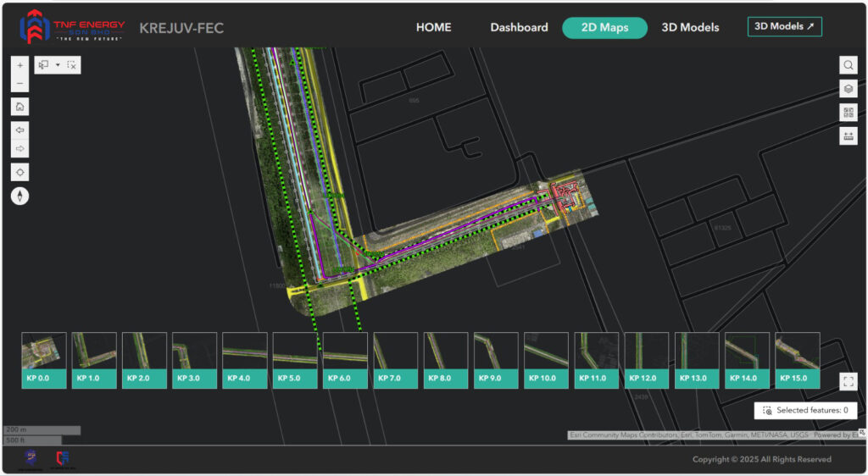
Task: Show the KP 12.0 section
Action: (x=647, y=361)
